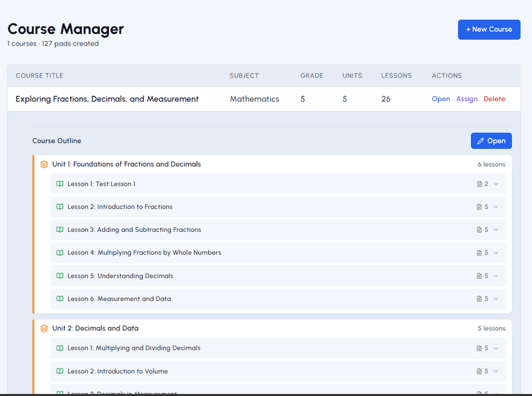Screen dimensions: 532x396
Task: Click the blue Open button with pencil
Action: 491,141
